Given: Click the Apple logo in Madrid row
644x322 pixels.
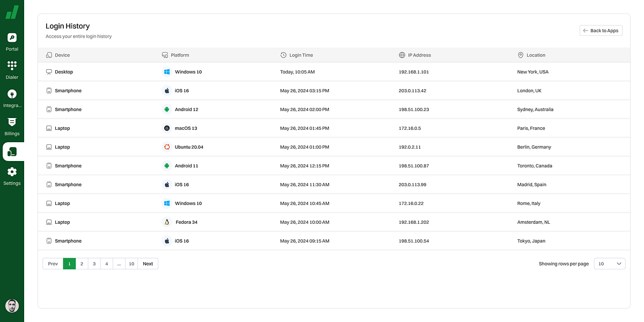Looking at the screenshot, I should (167, 185).
